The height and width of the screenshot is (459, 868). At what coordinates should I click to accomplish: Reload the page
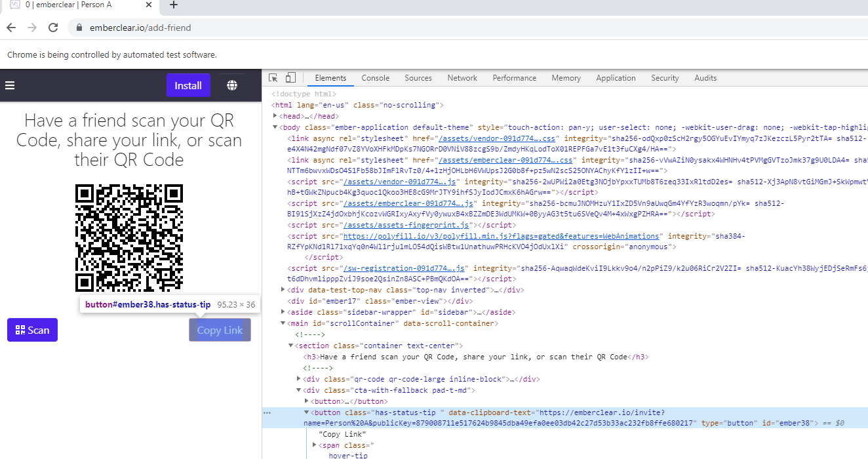click(x=54, y=28)
